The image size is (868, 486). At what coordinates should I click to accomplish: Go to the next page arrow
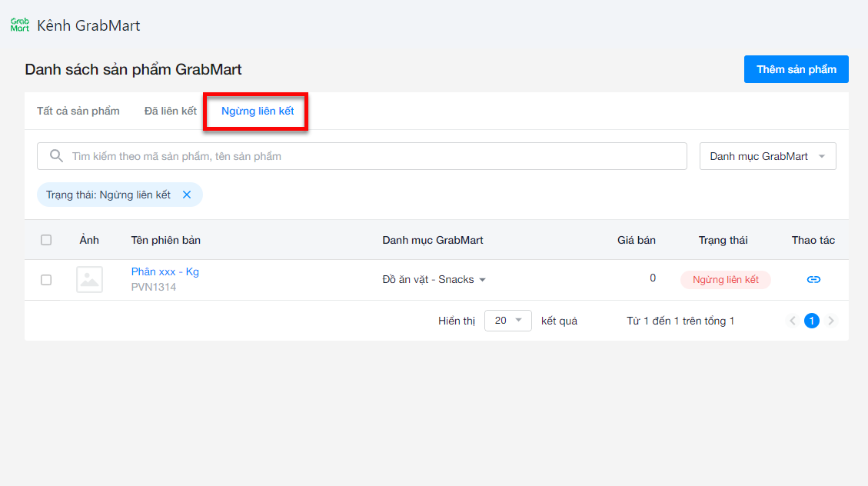pyautogui.click(x=831, y=321)
